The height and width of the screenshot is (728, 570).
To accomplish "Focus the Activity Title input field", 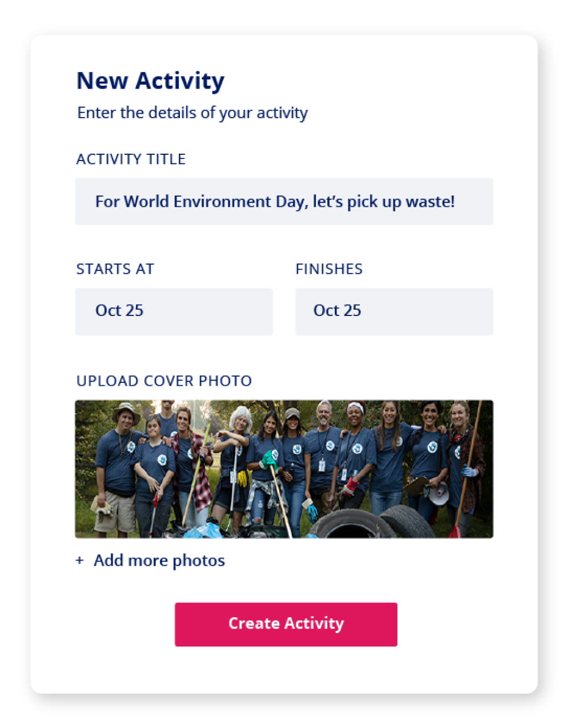I will (x=284, y=201).
